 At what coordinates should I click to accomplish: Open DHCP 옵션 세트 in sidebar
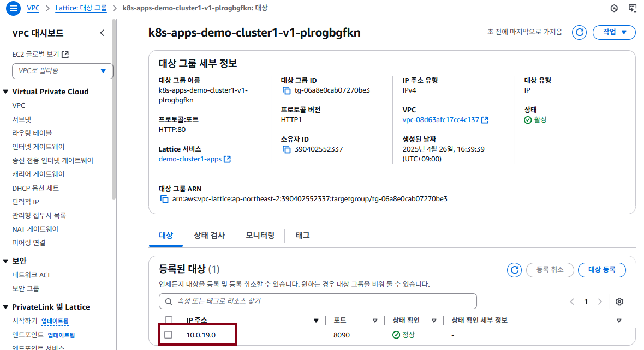pyautogui.click(x=35, y=188)
